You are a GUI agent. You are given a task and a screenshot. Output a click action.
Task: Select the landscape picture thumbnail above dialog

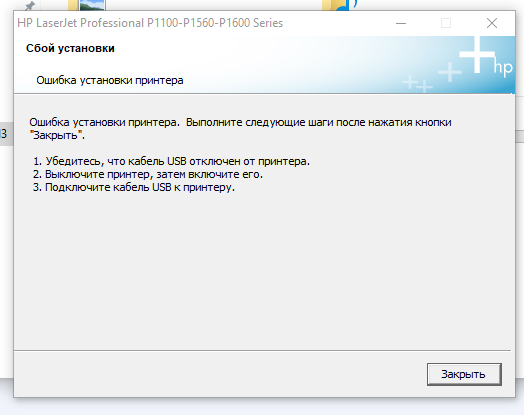coord(92,5)
